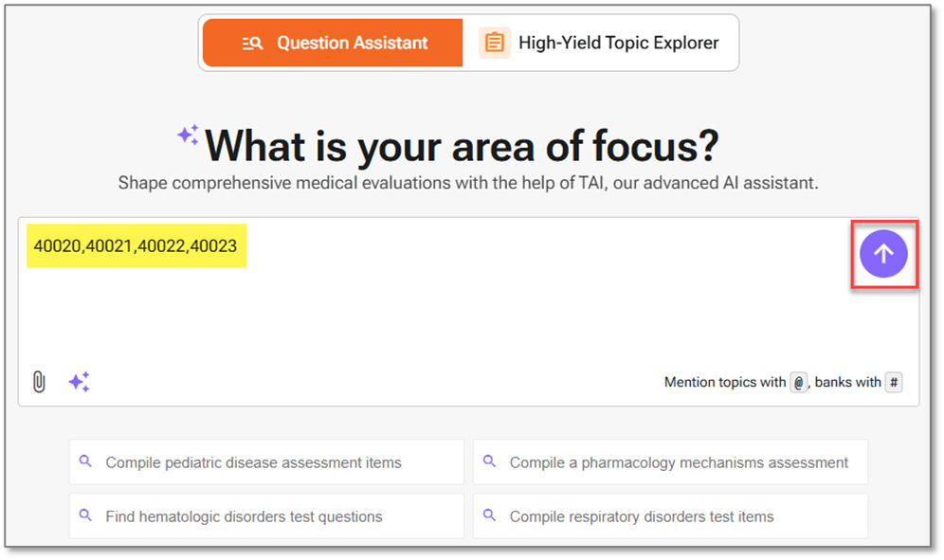The width and height of the screenshot is (944, 560).
Task: Select Compile pediatric disease assessment items
Action: pyautogui.click(x=266, y=461)
